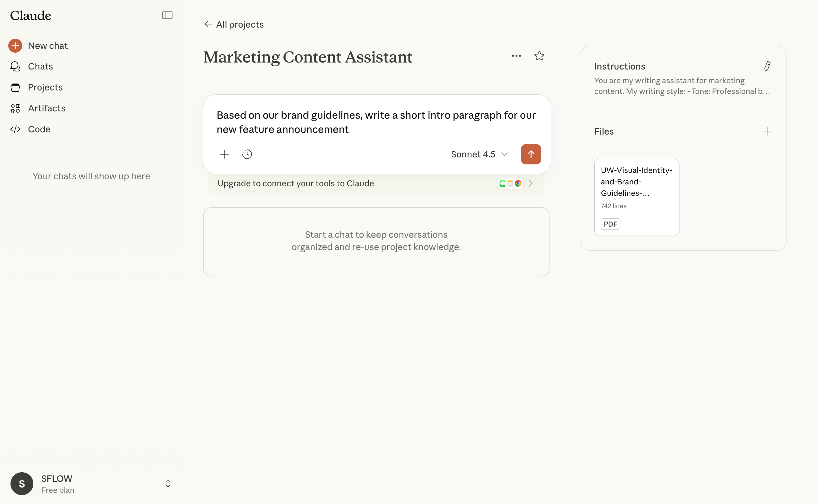
Task: Open the Code section
Action: pyautogui.click(x=39, y=129)
